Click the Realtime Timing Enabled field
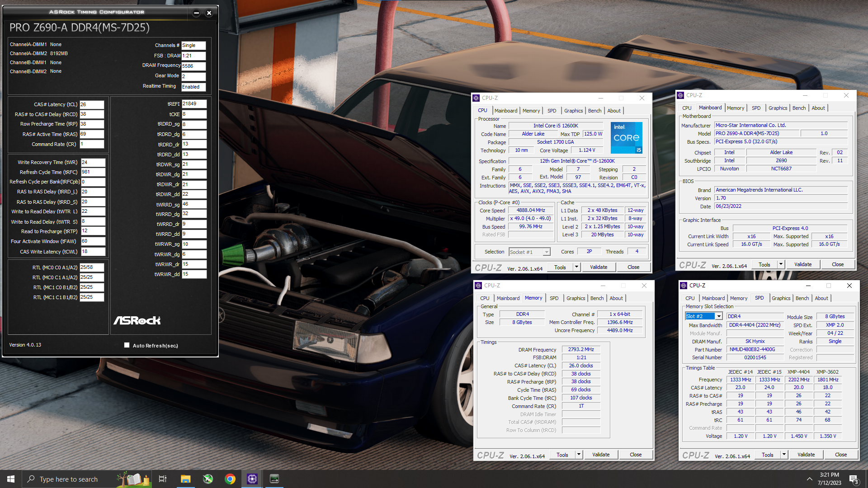This screenshot has width=868, height=488. point(193,87)
